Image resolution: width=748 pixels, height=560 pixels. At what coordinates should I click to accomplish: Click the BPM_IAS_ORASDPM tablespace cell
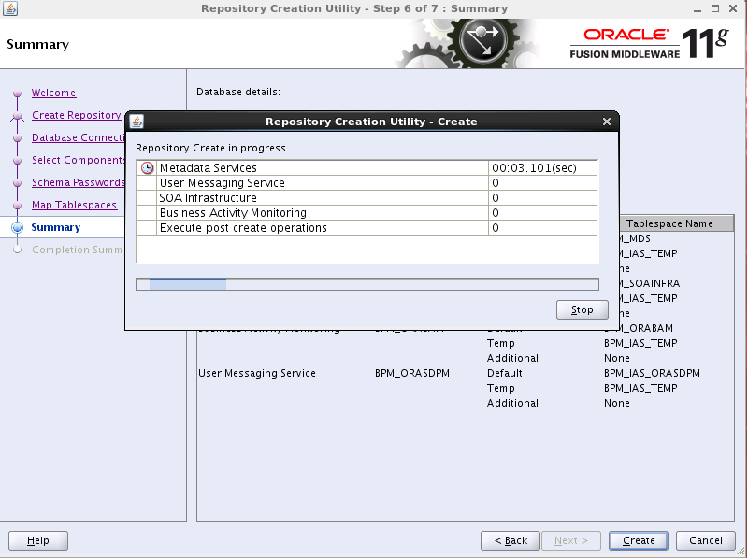tap(652, 373)
